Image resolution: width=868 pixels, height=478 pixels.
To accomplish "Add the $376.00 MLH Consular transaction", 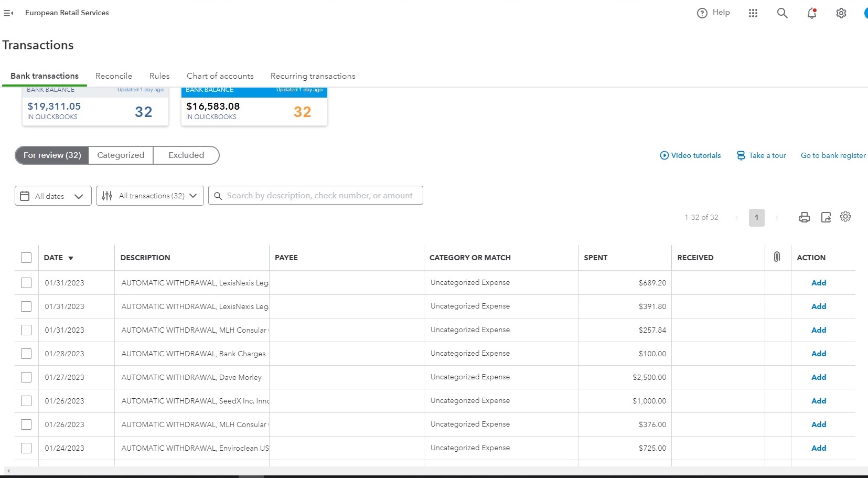I will (x=819, y=424).
